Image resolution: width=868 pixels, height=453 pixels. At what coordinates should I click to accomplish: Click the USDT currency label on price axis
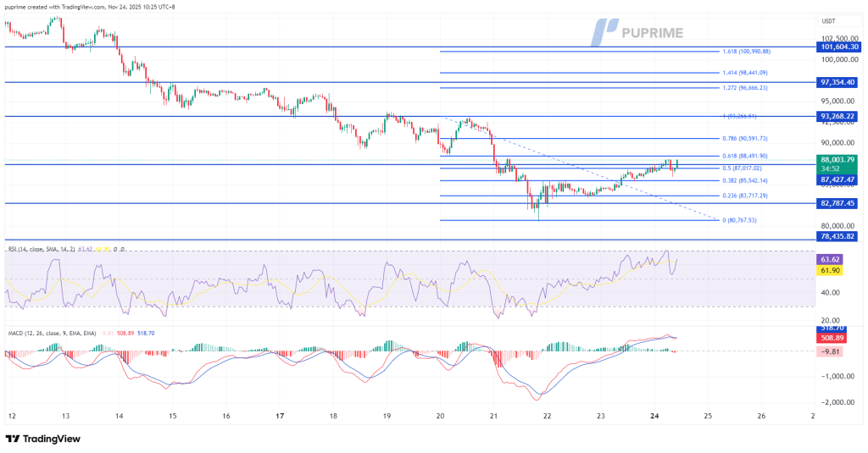(827, 21)
